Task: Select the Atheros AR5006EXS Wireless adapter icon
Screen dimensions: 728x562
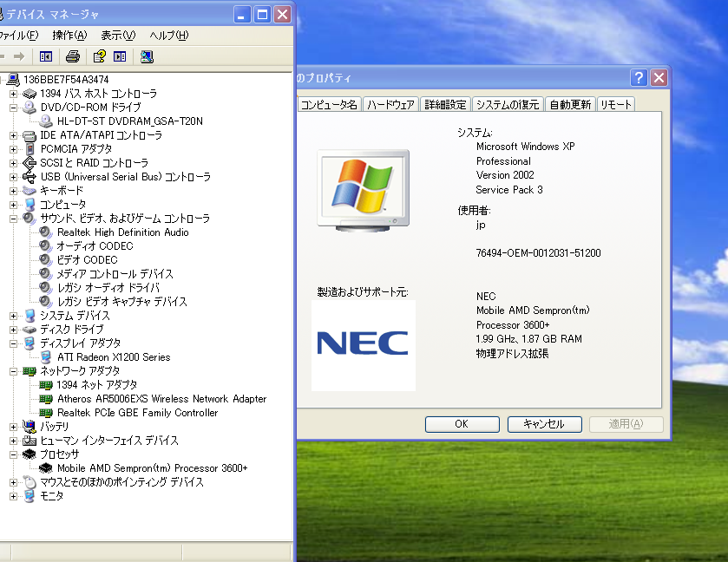Action: pyautogui.click(x=46, y=399)
